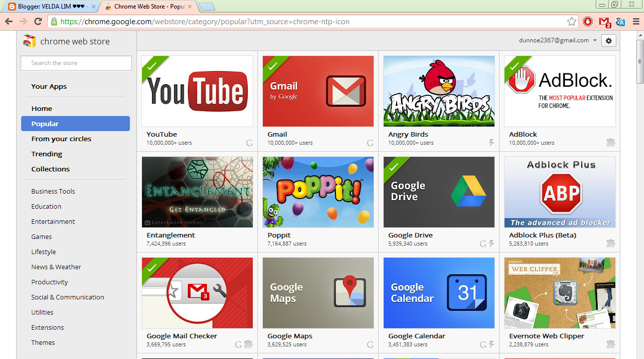Select the Popular sidebar item
Screen dimensions: 644x359
(x=76, y=124)
